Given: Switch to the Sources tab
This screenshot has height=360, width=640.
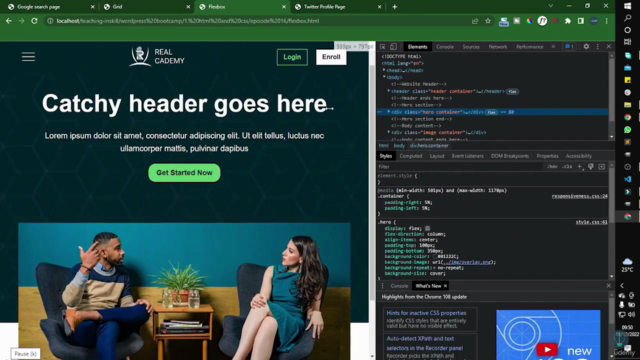Looking at the screenshot, I should (x=471, y=47).
